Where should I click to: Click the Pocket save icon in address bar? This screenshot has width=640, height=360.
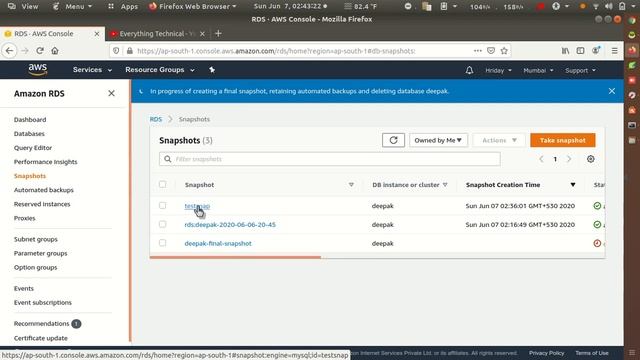pyautogui.click(x=491, y=51)
